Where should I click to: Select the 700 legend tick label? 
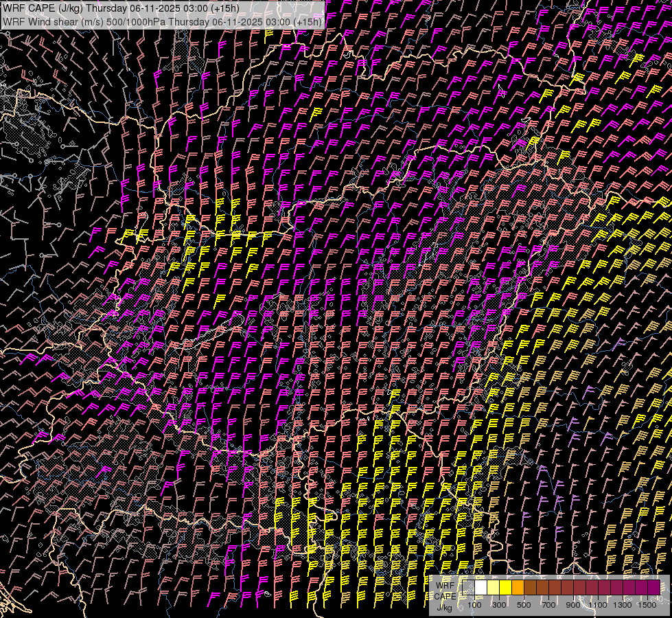click(x=549, y=605)
